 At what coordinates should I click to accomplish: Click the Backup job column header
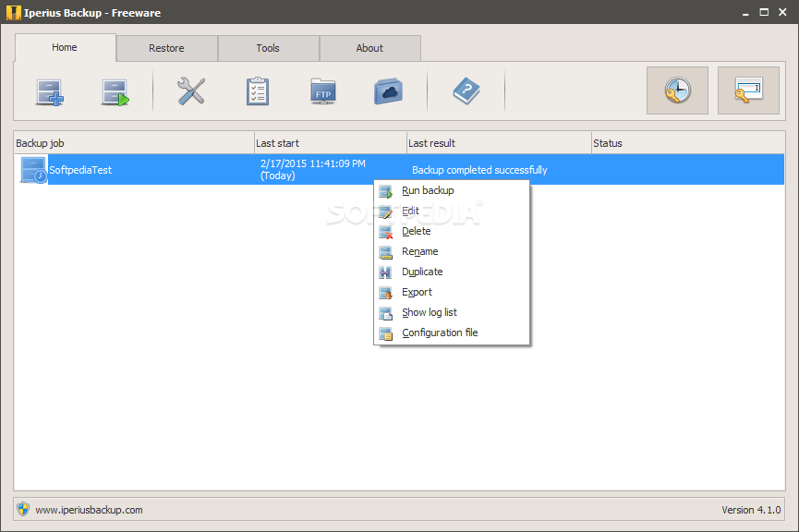pos(134,143)
